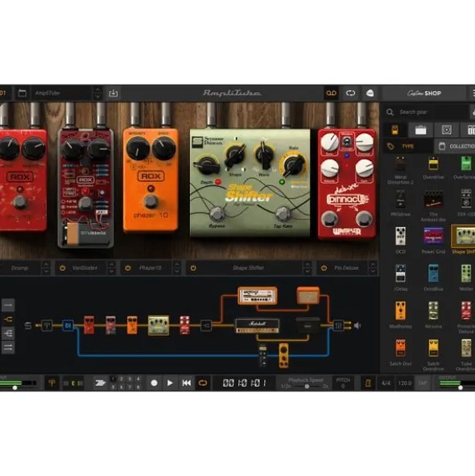475x476 pixels.
Task: Open the looper icon in top bar
Action: point(350,93)
